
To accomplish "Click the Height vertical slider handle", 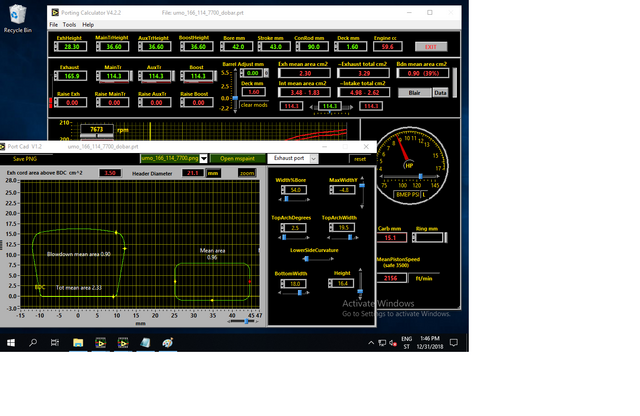I will coord(360,291).
